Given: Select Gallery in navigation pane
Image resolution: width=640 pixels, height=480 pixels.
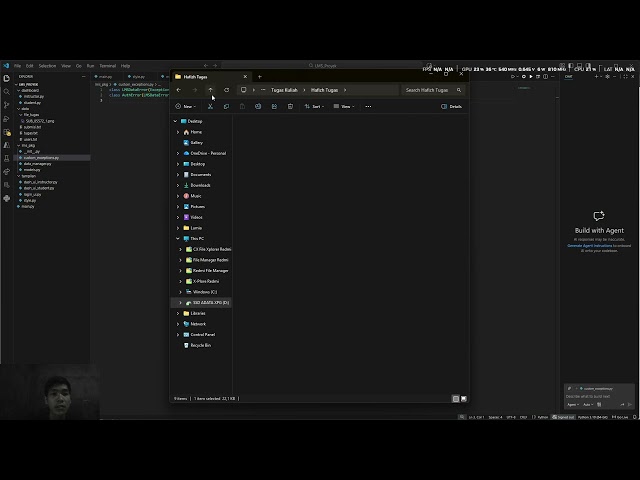Looking at the screenshot, I should click(196, 143).
